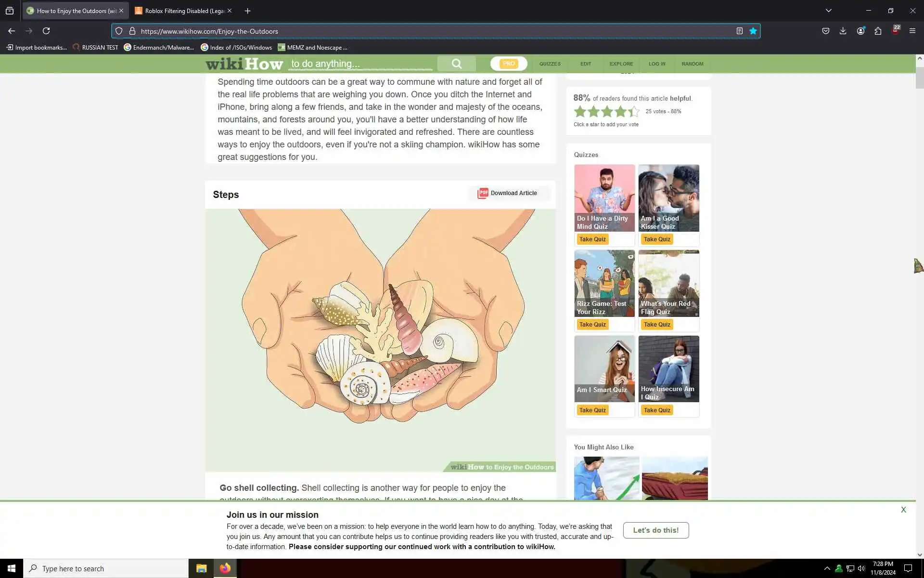The height and width of the screenshot is (578, 924).
Task: Open Firefox application hamburger menu
Action: 912,31
